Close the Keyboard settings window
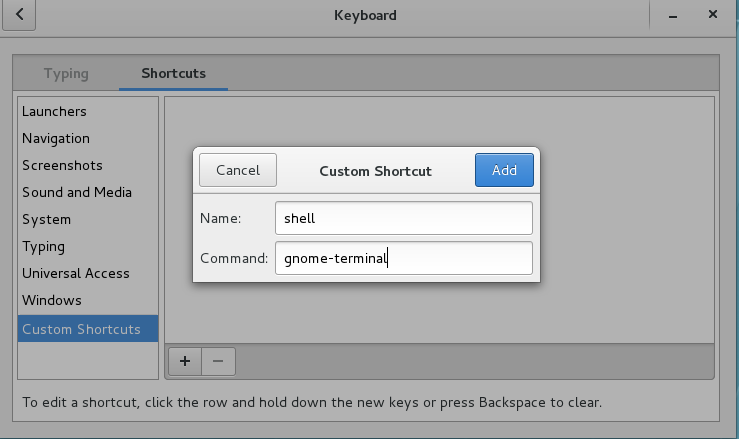This screenshot has height=439, width=739. 712,15
